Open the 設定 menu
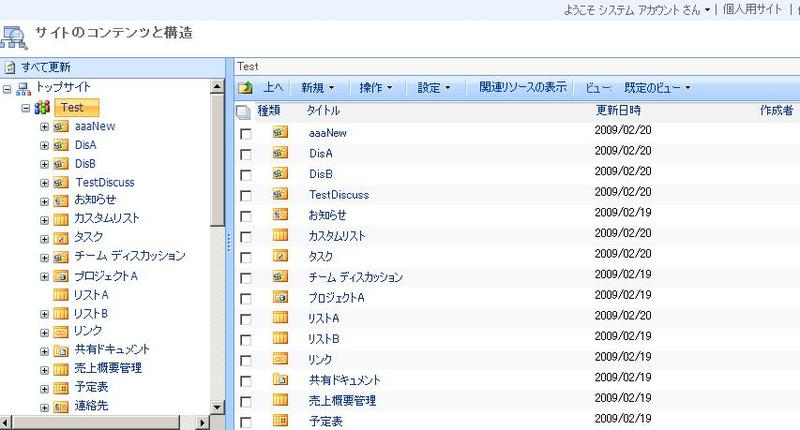This screenshot has height=430, width=800. (434, 88)
